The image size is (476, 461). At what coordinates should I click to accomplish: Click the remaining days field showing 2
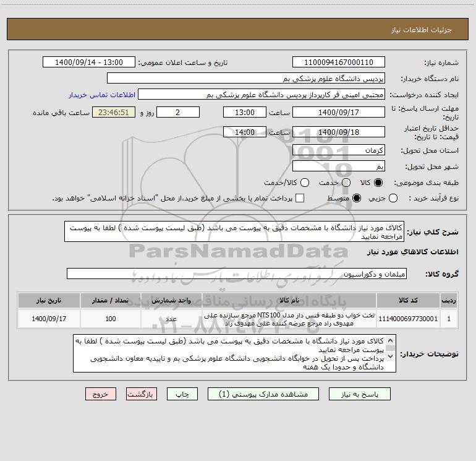point(178,113)
